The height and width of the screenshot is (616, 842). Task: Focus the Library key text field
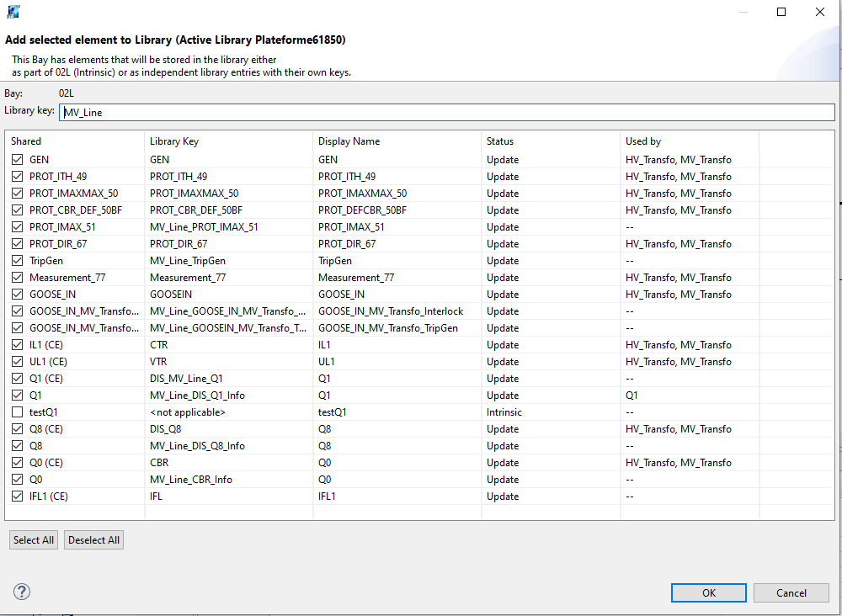446,112
